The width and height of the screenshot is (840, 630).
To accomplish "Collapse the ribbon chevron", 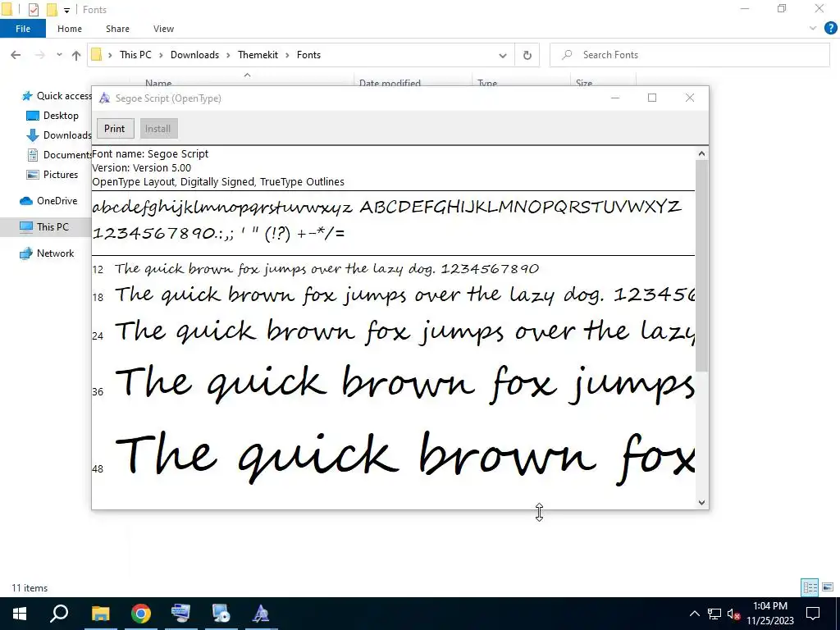I will (x=813, y=29).
